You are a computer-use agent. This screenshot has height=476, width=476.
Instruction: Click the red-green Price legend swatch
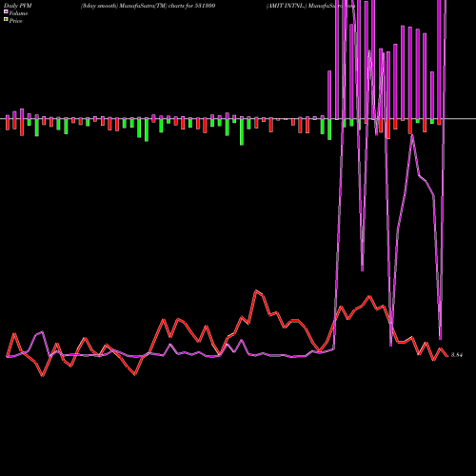click(6, 20)
